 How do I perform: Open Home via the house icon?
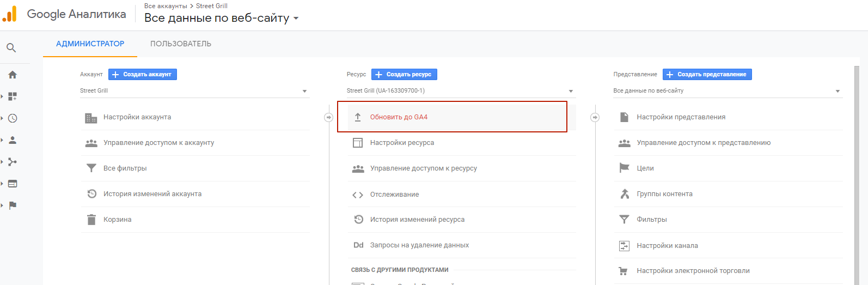point(13,75)
